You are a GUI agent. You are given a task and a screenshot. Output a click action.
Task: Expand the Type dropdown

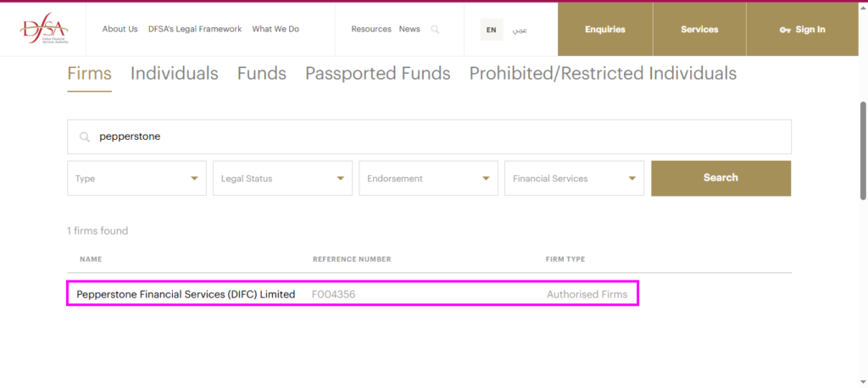click(136, 179)
